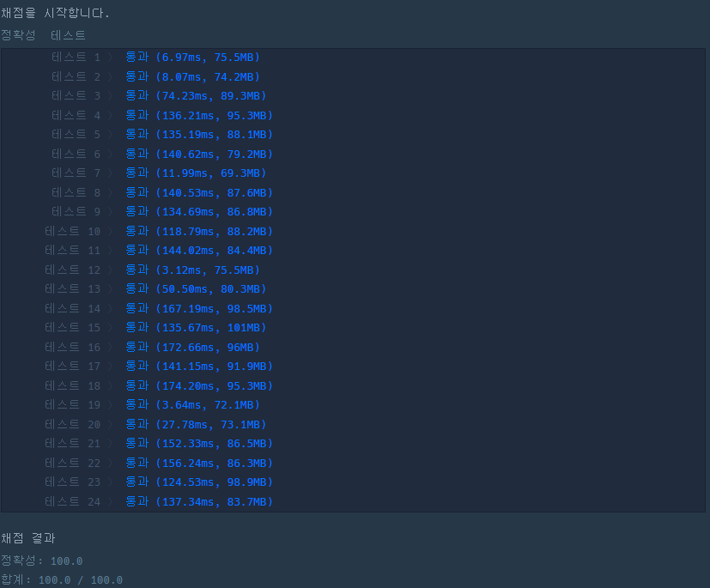
Task: Select result '통과 (140.62ms, 79.2MB)'
Action: click(199, 154)
